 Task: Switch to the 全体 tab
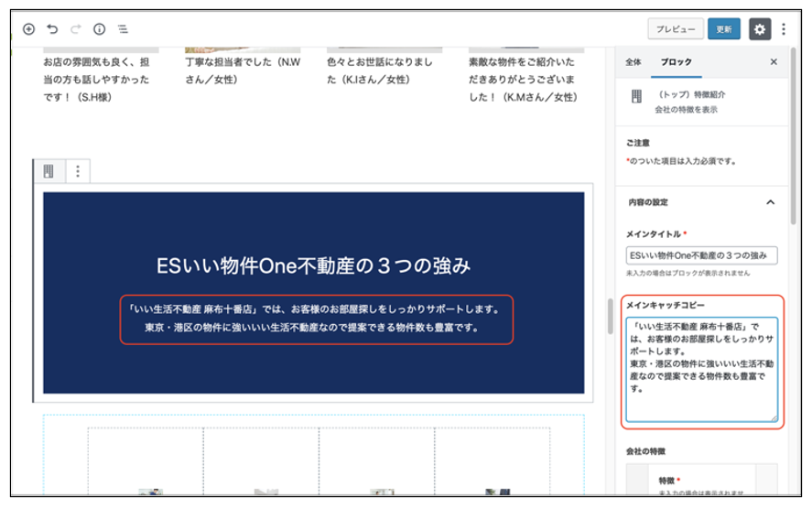(x=633, y=62)
